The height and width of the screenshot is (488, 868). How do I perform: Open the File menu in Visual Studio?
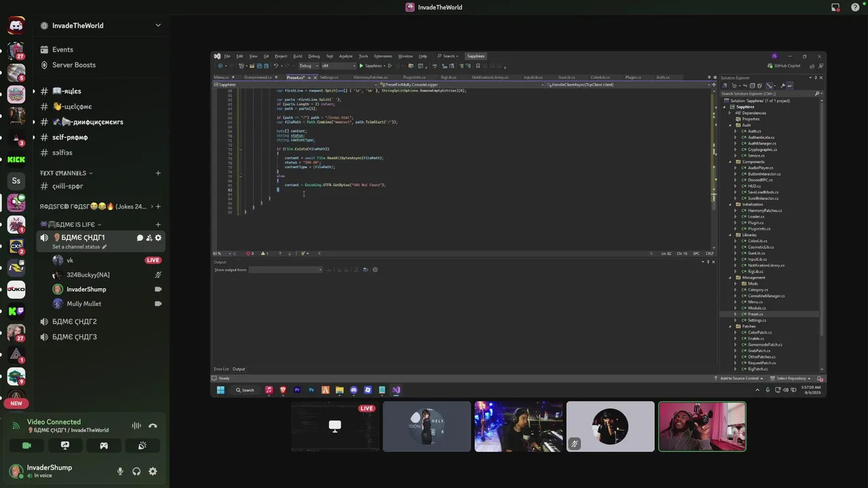[x=227, y=56]
